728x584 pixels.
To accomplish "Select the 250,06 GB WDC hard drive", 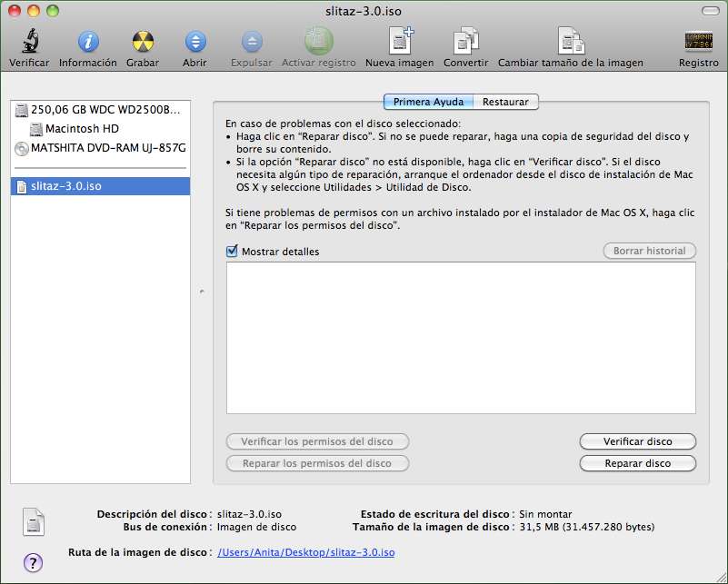I will pos(100,110).
